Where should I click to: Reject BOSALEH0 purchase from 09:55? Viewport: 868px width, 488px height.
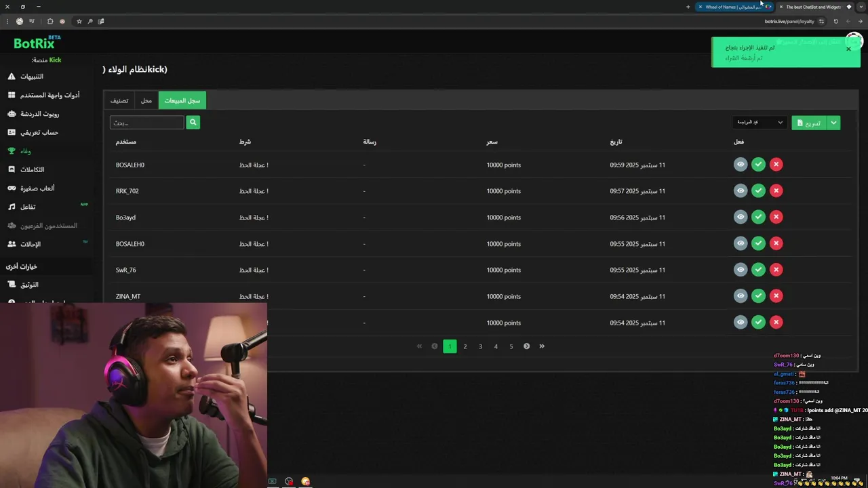[776, 243]
